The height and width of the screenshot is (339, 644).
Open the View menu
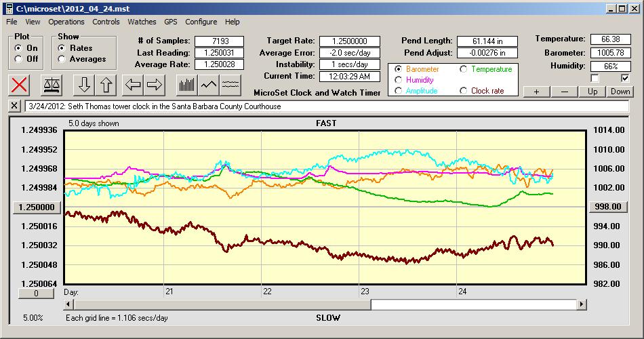(33, 22)
